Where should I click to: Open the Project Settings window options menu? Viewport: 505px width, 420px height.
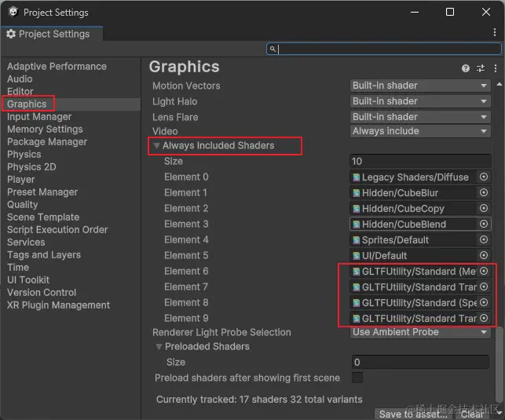(x=494, y=32)
